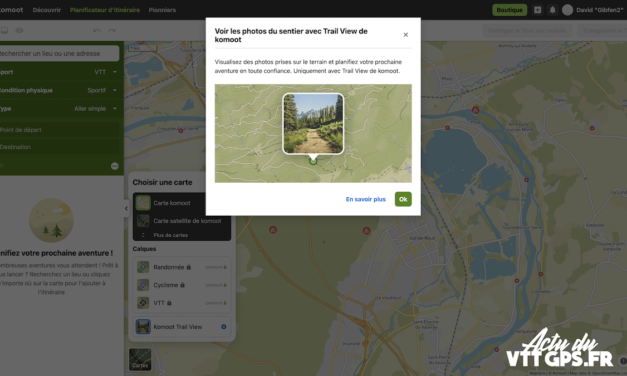Click the Cyclisme layer icon

(143, 285)
